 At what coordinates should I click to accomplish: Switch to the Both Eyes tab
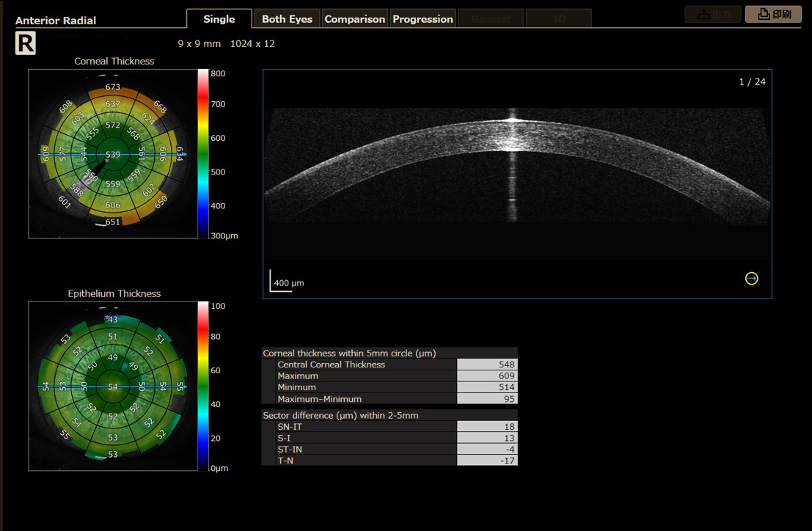287,19
